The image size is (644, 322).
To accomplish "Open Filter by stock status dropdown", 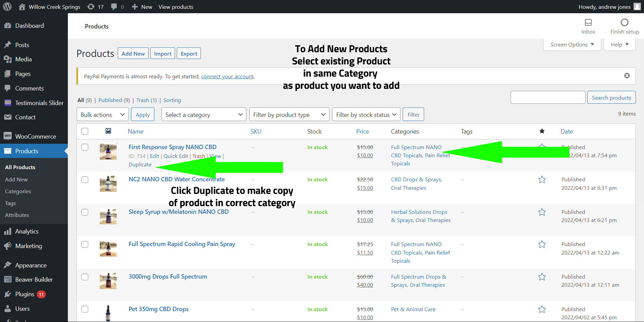I will tap(366, 115).
